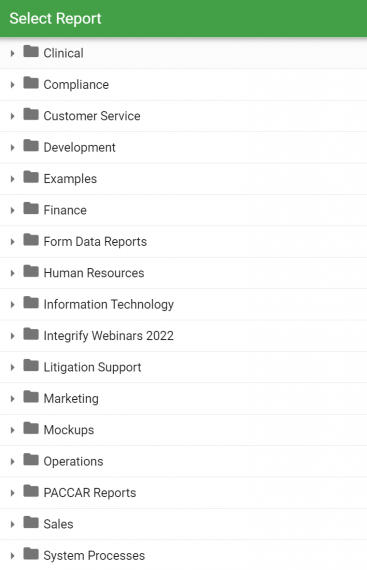Select Integrify Webinars 2022 label
Viewport: 367px width, 570px height.
point(109,336)
